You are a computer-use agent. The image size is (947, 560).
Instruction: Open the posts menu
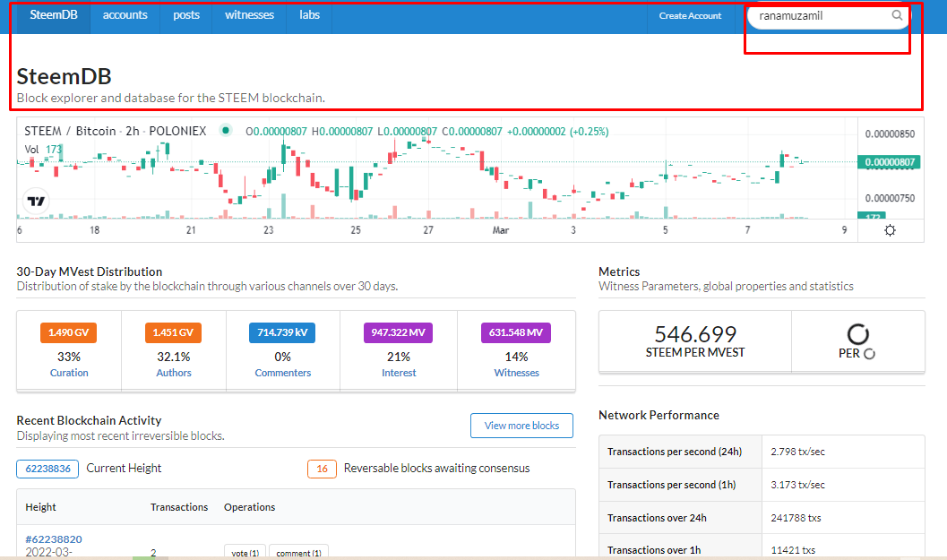click(x=186, y=16)
